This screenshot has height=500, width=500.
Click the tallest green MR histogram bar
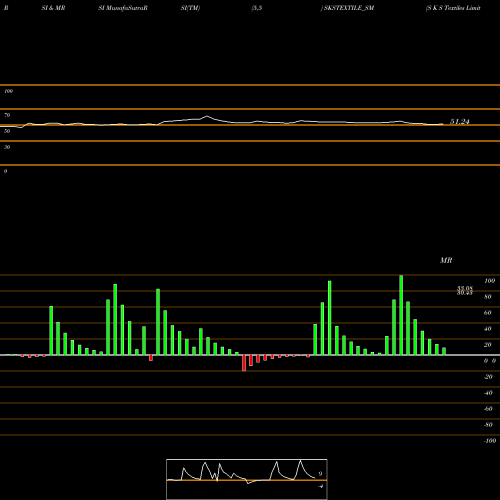point(401,315)
